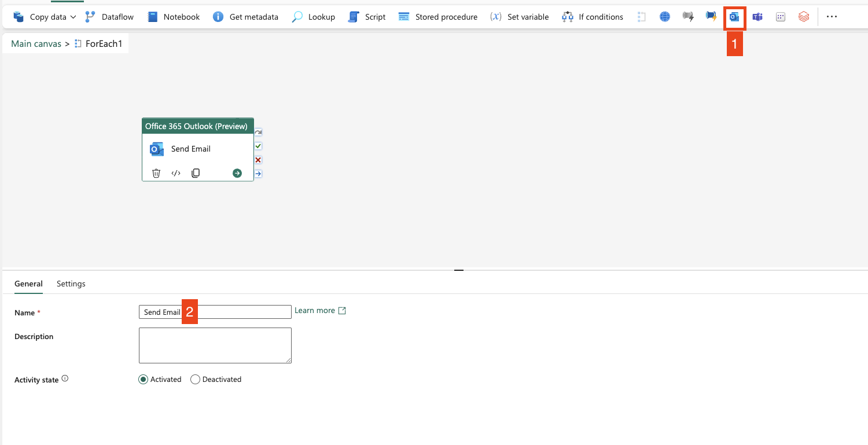Clone the Send Email activity with copy icon

click(x=196, y=173)
